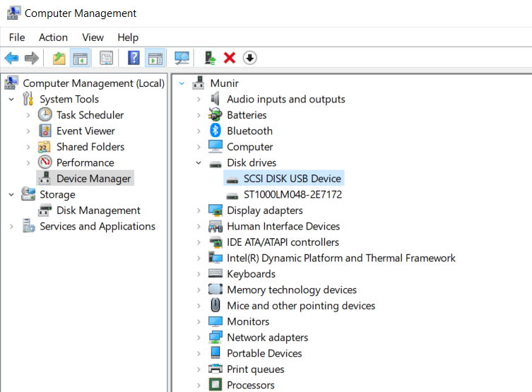Select Intel(R) Dynamic Platform and Thermal Framework
The image size is (532, 392).
pyautogui.click(x=341, y=258)
